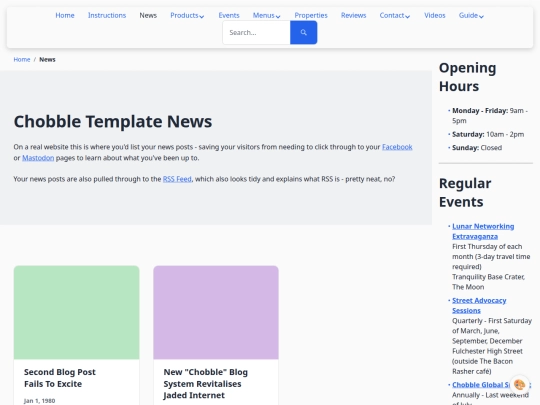Open the RSS Feed link
540x405 pixels.
pos(177,179)
